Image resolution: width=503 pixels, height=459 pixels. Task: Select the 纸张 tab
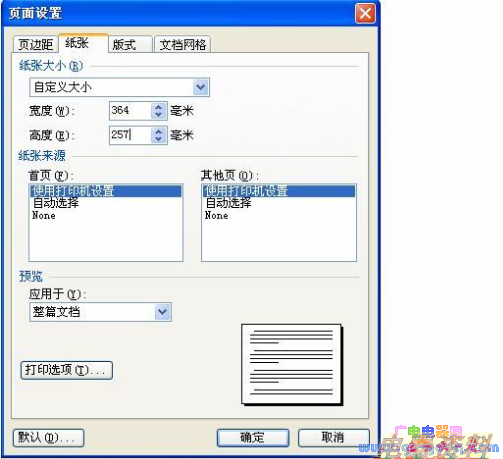(83, 43)
